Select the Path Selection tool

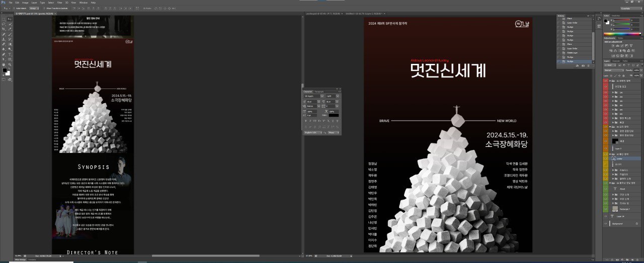(x=4, y=59)
